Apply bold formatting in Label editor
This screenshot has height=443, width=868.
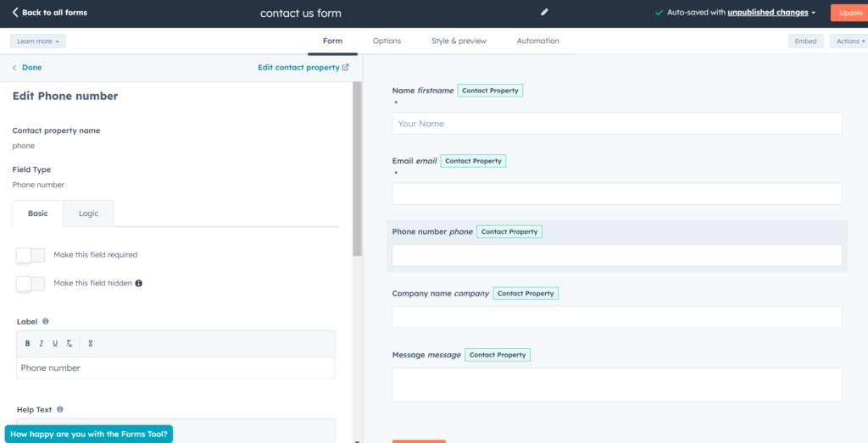coord(27,343)
